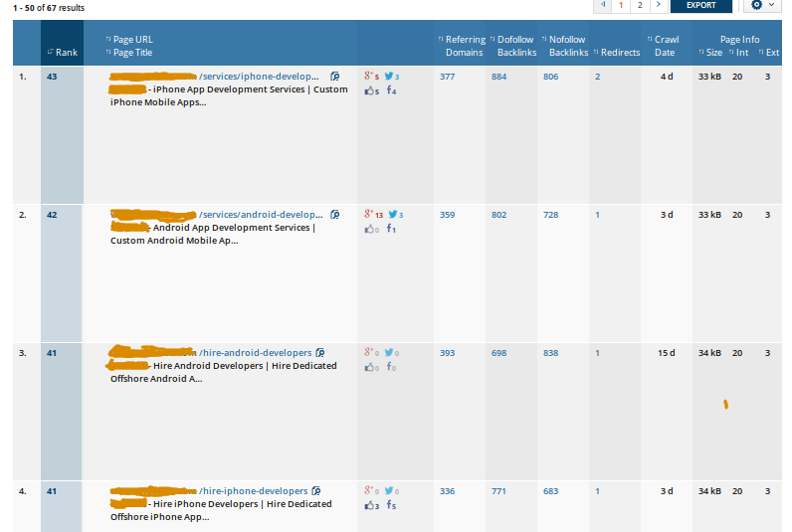Click crawl date 4 d
Screen dimensions: 792x532
pos(667,77)
